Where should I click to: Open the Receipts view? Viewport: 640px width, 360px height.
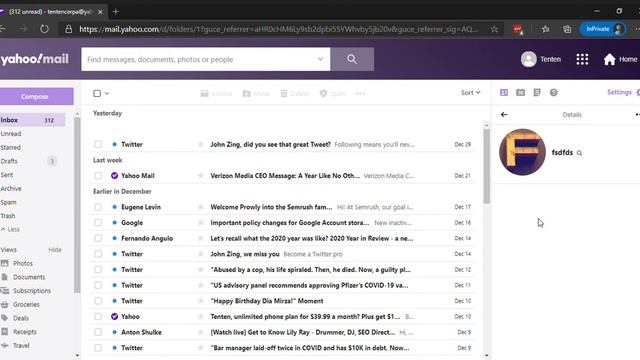[24, 332]
